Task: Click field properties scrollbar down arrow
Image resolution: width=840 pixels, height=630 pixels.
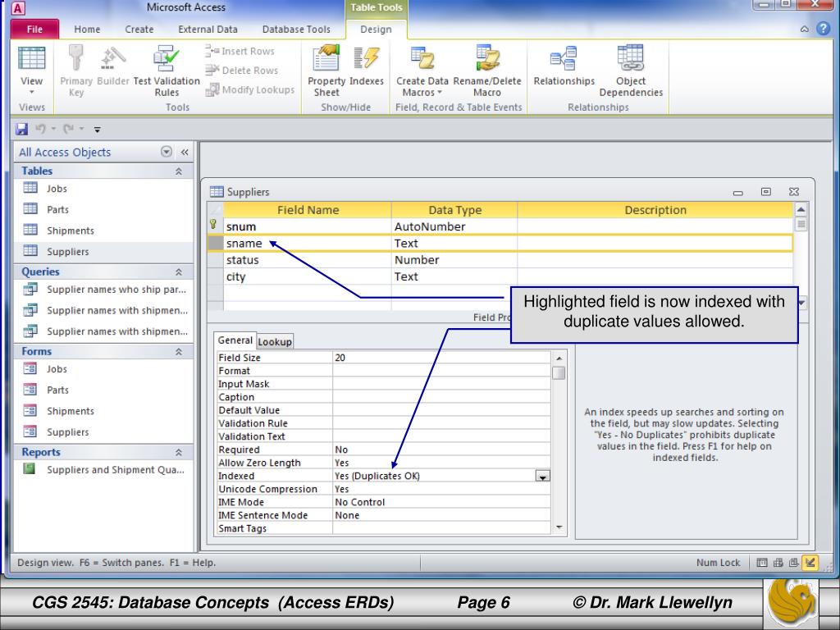Action: pyautogui.click(x=559, y=527)
